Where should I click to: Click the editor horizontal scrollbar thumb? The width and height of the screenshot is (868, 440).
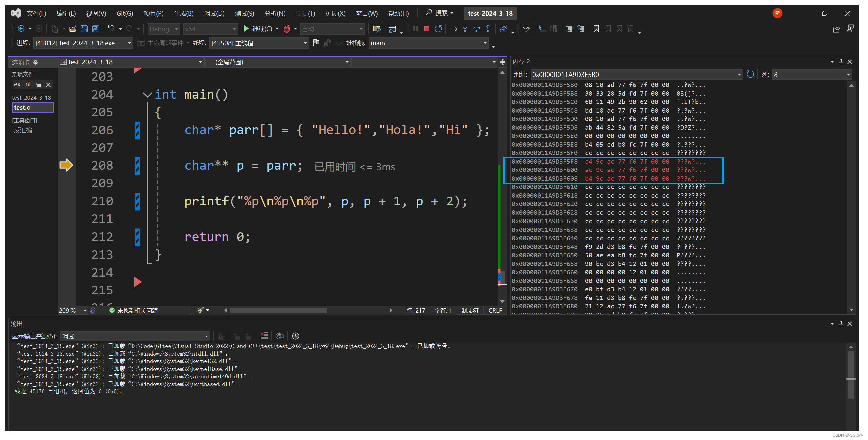[278, 310]
